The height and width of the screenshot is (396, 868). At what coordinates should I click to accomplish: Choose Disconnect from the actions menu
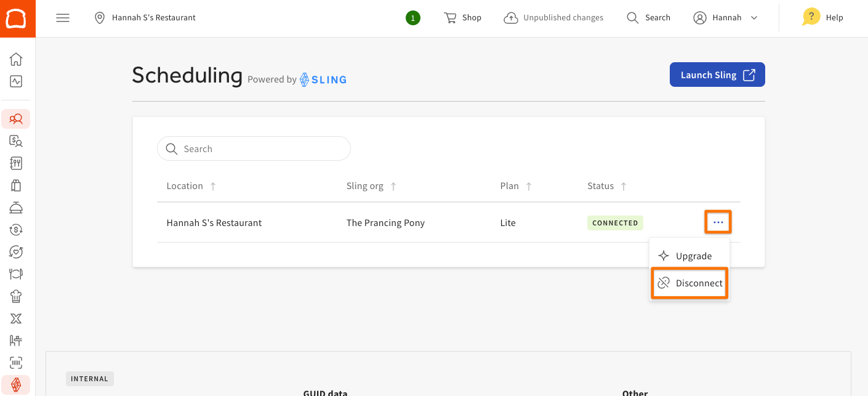(x=689, y=283)
